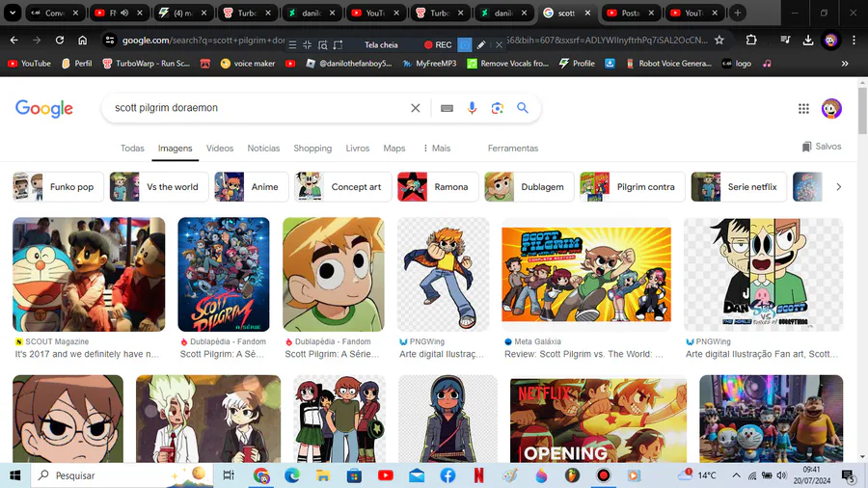Open the YouTube bookmark

point(29,64)
